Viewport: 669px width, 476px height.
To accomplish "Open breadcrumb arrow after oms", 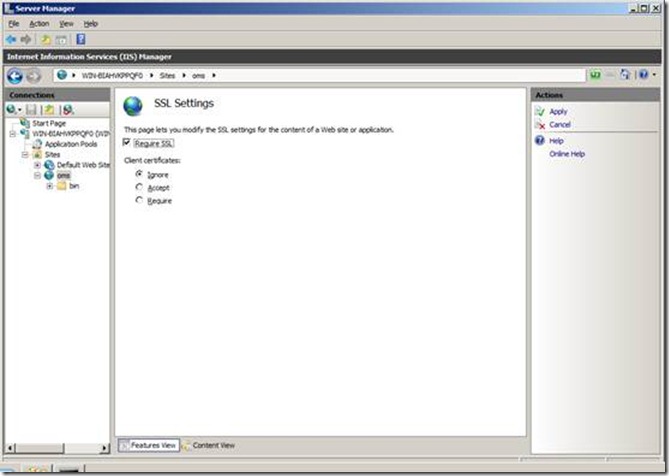I will pos(214,75).
